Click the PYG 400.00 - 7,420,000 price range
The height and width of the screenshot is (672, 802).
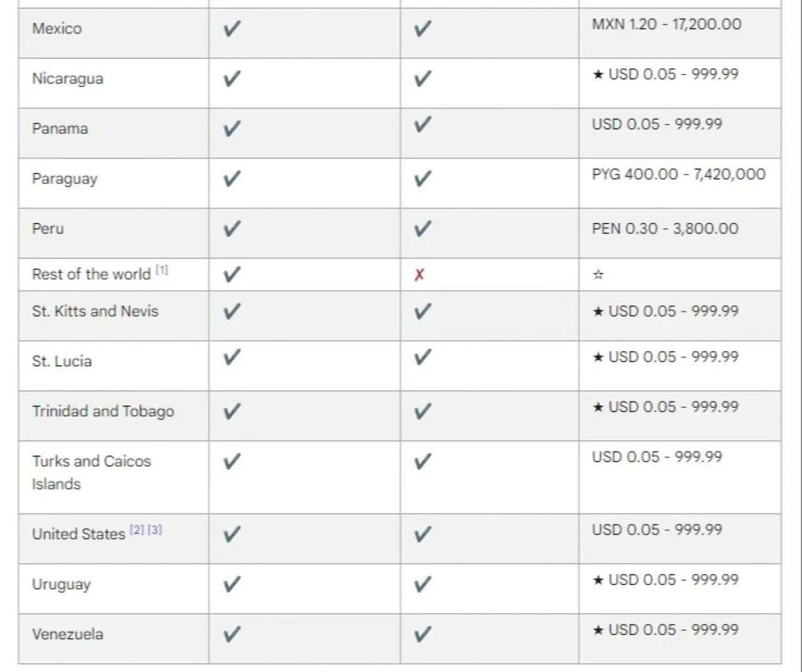(x=679, y=174)
